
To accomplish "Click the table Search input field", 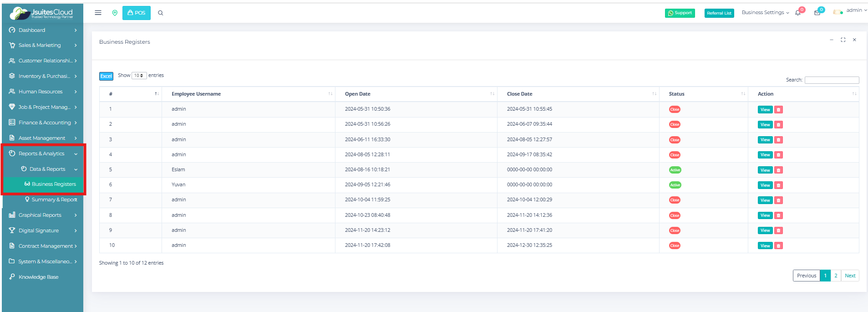I will pos(832,80).
